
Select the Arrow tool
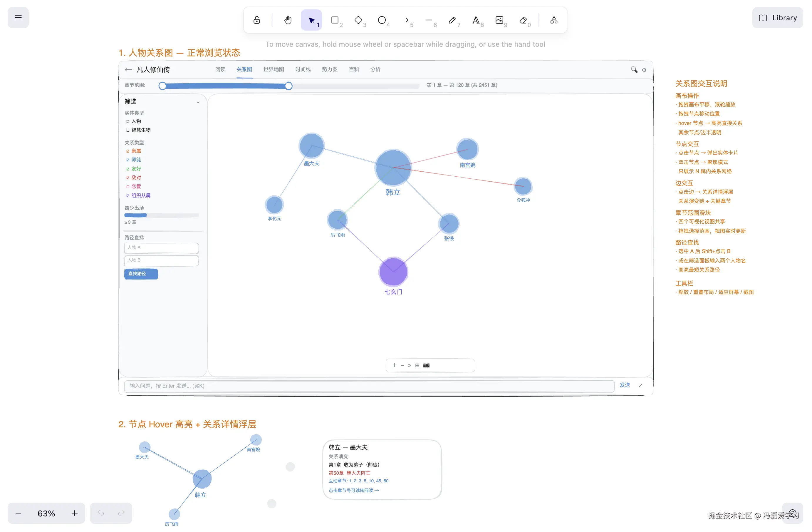coord(405,20)
